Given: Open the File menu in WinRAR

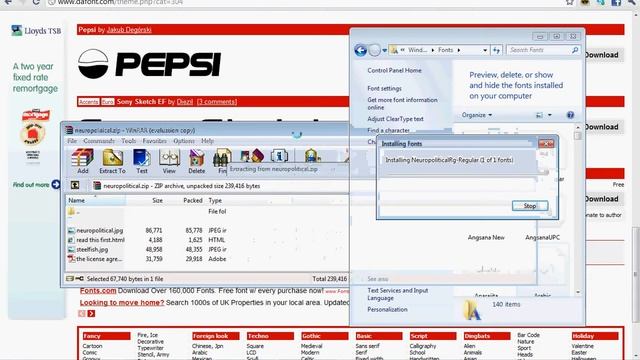Looking at the screenshot, I should point(72,141).
